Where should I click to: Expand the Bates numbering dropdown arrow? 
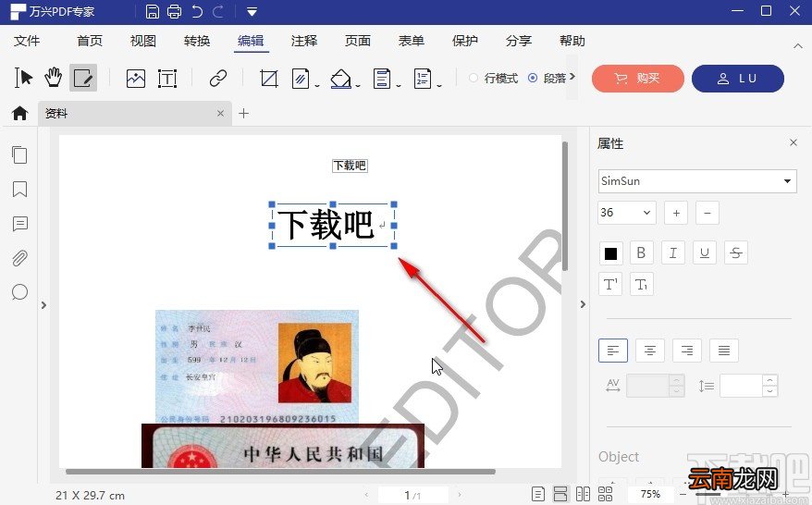pos(439,86)
